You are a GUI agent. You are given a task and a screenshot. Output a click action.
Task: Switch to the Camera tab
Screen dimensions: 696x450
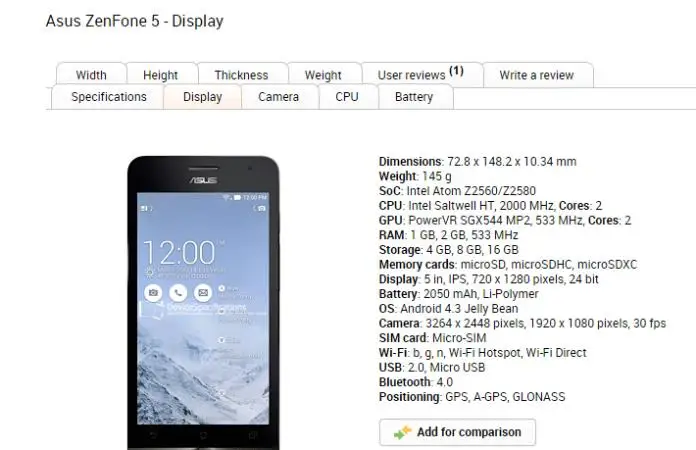coord(279,97)
